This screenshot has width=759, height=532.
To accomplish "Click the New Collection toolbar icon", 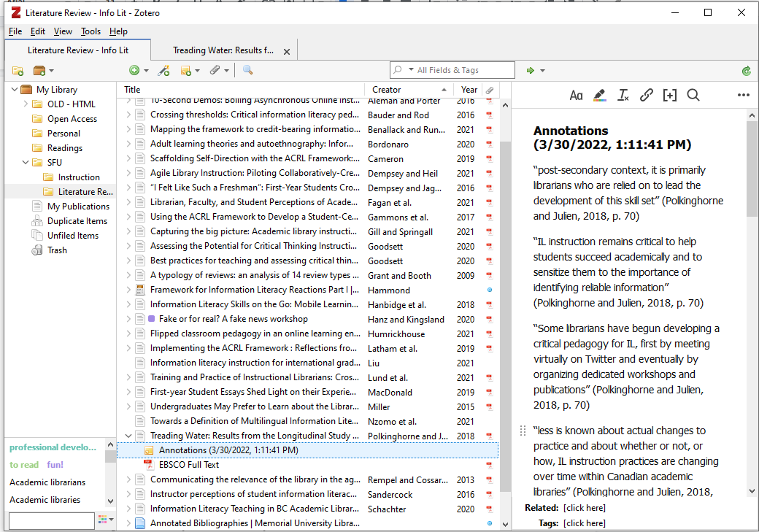I will tap(18, 71).
